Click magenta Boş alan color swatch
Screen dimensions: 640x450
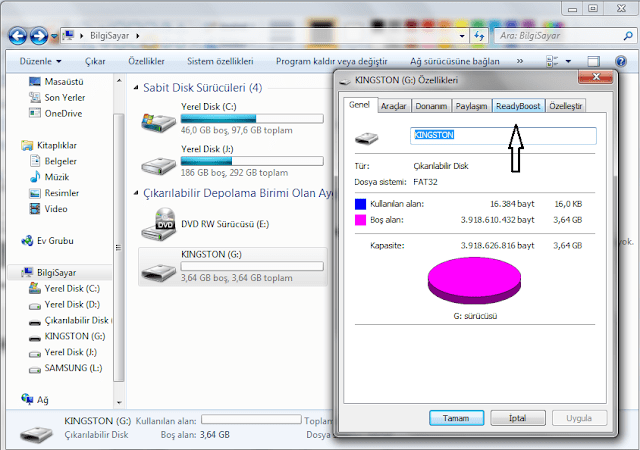[360, 220]
